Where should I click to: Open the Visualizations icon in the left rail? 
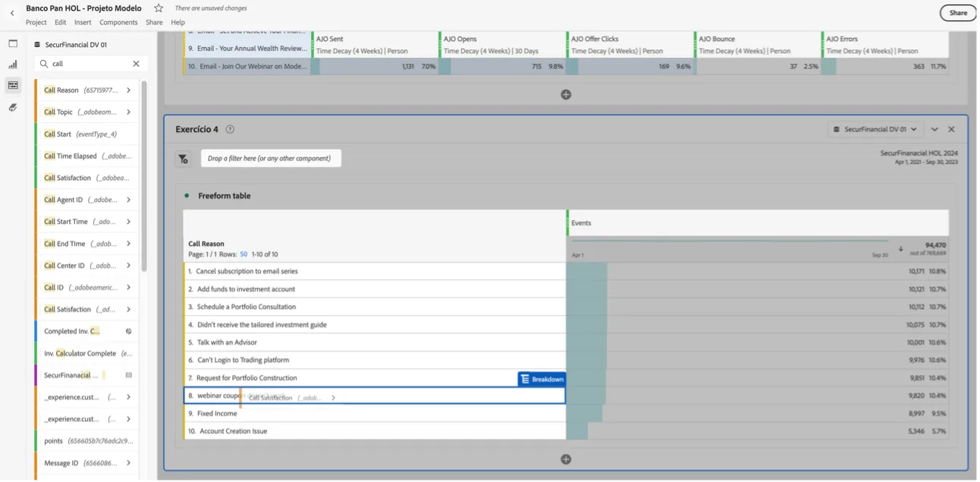[x=13, y=65]
